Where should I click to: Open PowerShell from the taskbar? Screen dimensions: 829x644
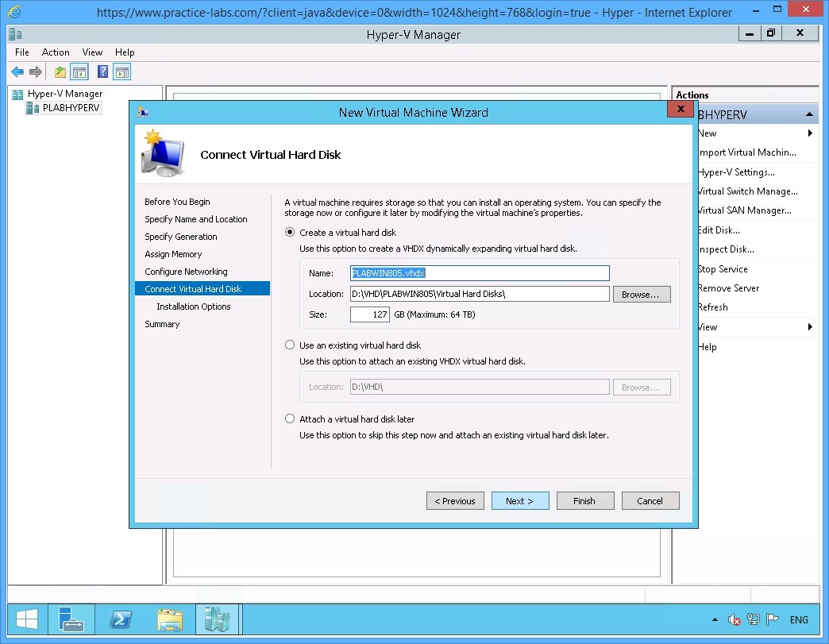tap(121, 619)
